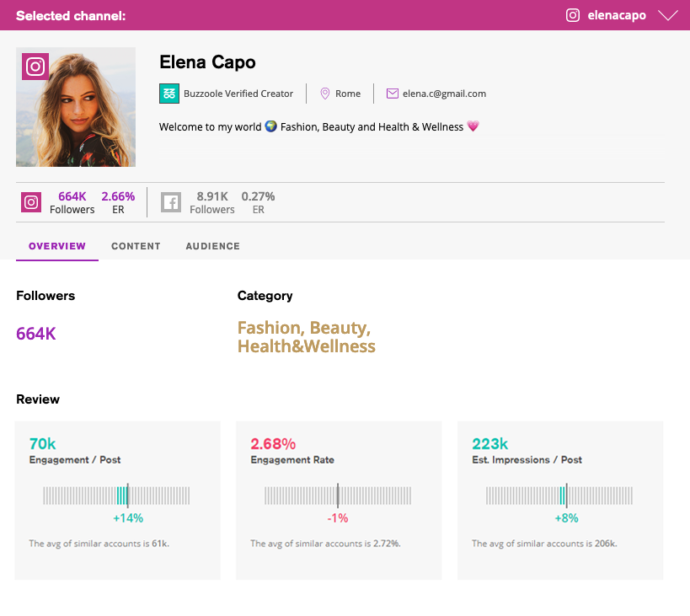Screen dimensions: 690x616
Task: Switch to the Content tab
Action: coord(136,246)
